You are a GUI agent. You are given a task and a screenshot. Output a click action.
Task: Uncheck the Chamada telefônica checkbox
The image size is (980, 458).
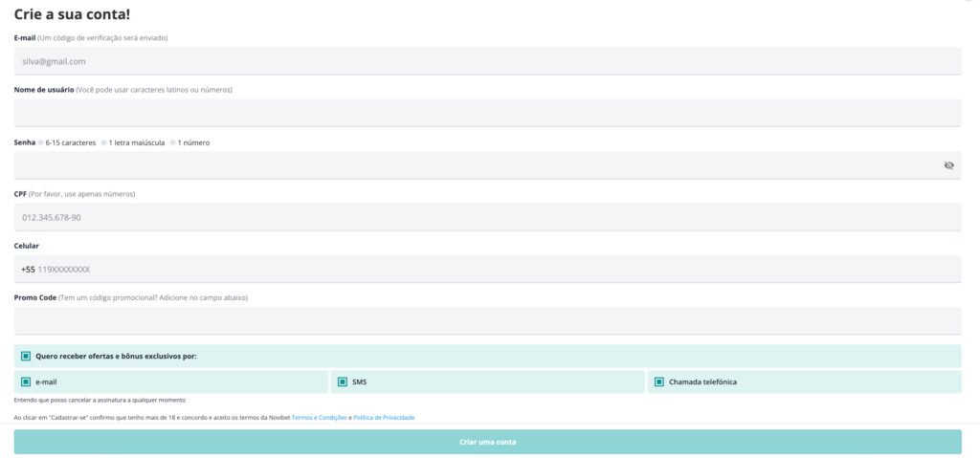coord(658,382)
